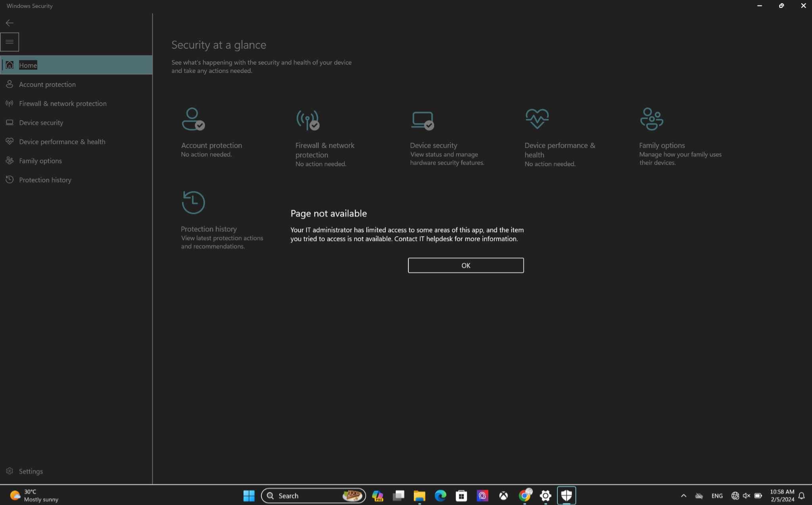Go to Firewall & network protection sidebar item
The image size is (812, 505).
(63, 103)
